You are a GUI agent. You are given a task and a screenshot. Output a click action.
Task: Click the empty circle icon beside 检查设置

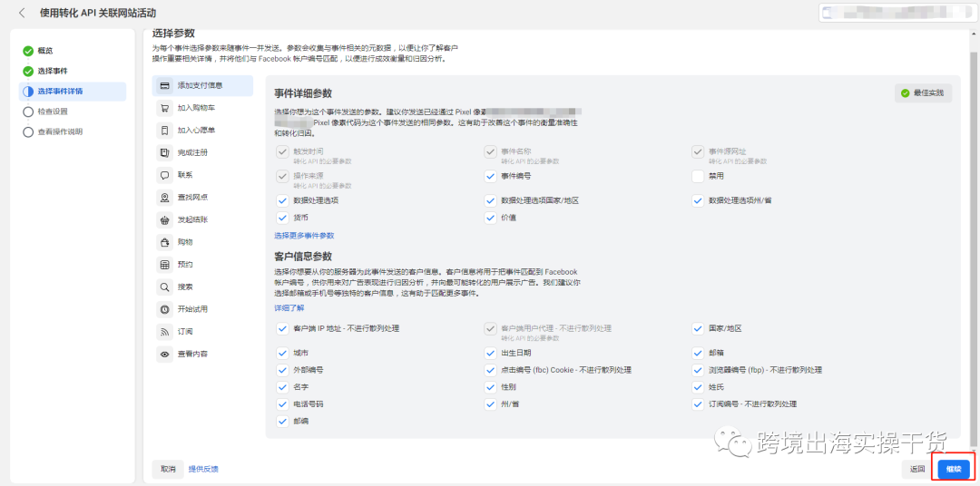point(27,112)
